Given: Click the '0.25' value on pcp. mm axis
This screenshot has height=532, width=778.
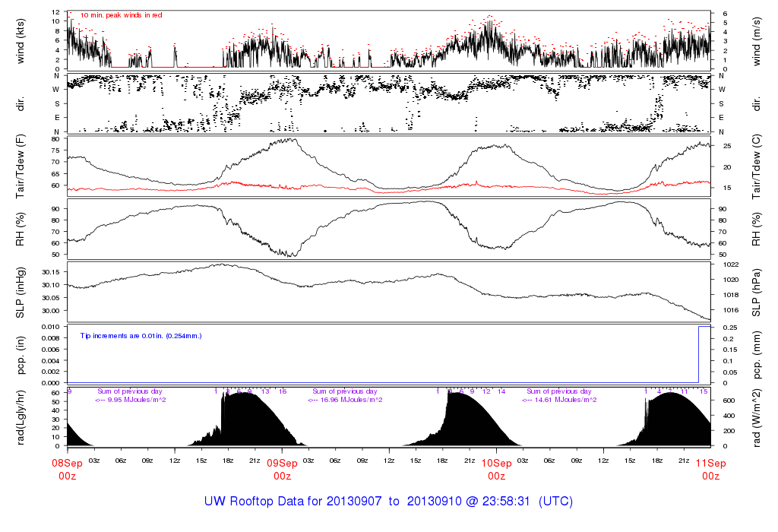Looking at the screenshot, I should [x=729, y=328].
